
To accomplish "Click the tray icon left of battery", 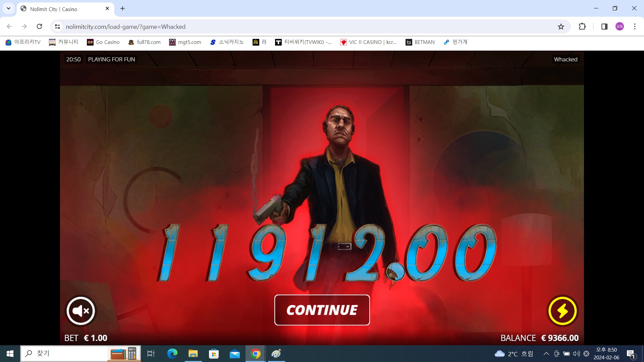I will [556, 354].
